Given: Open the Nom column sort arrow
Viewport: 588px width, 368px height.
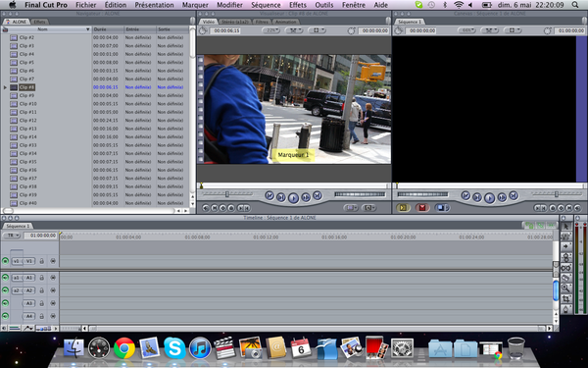Looking at the screenshot, I should click(88, 29).
